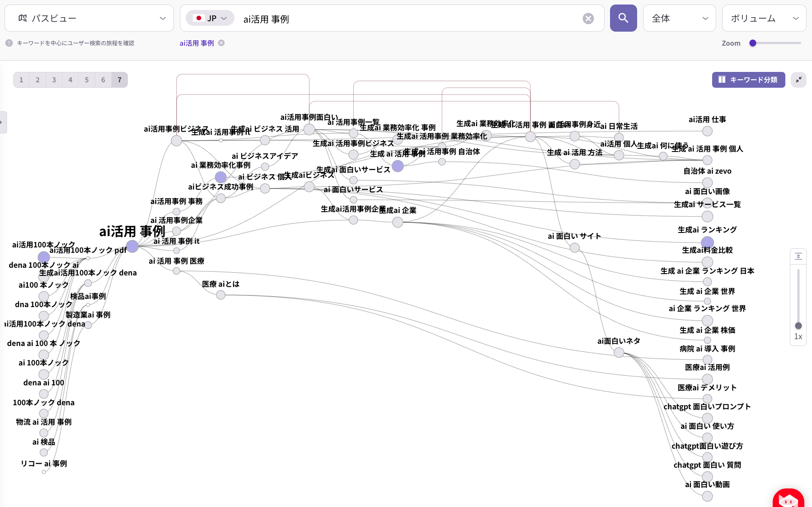This screenshot has width=812, height=507.
Task: Select depth level 1 tab
Action: coord(21,80)
